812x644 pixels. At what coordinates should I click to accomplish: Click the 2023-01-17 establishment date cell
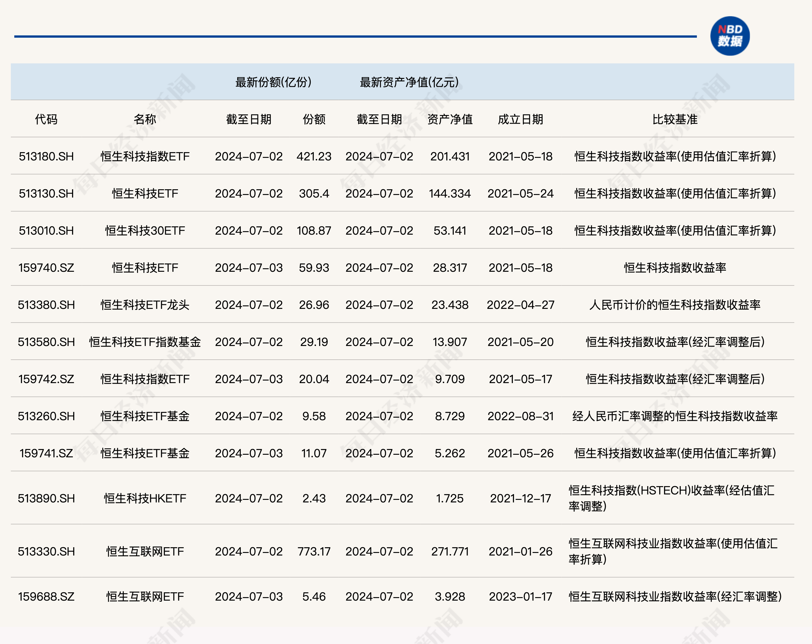click(521, 597)
